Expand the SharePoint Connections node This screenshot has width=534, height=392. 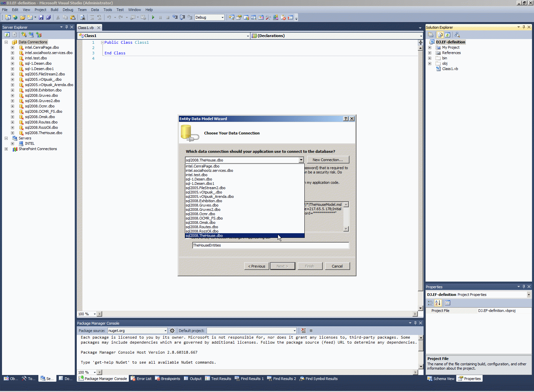coord(6,149)
